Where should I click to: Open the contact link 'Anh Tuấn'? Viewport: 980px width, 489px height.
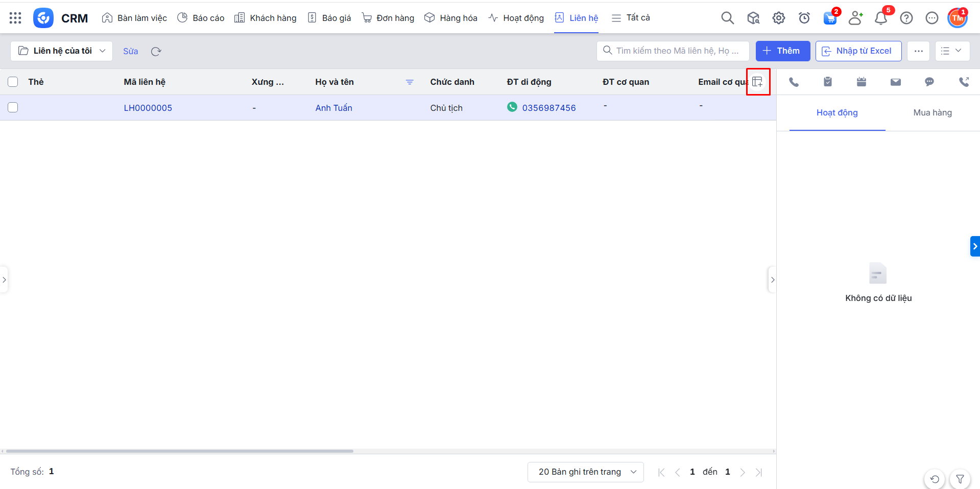[333, 108]
